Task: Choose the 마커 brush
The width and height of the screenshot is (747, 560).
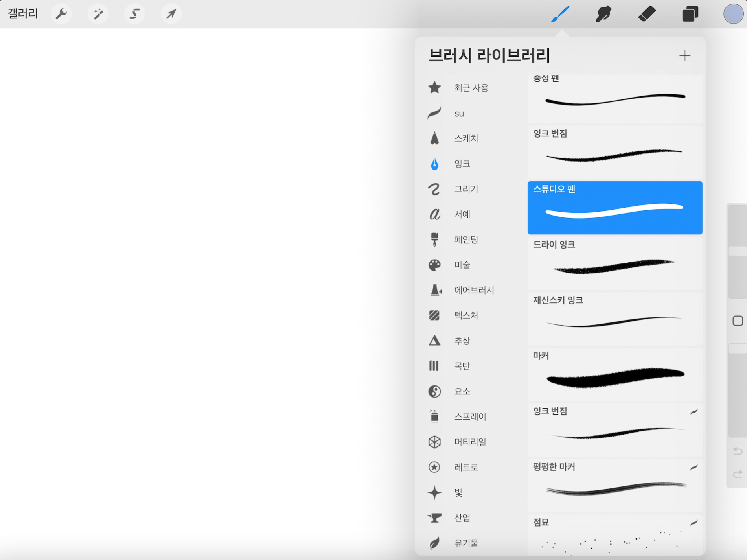Action: point(615,374)
